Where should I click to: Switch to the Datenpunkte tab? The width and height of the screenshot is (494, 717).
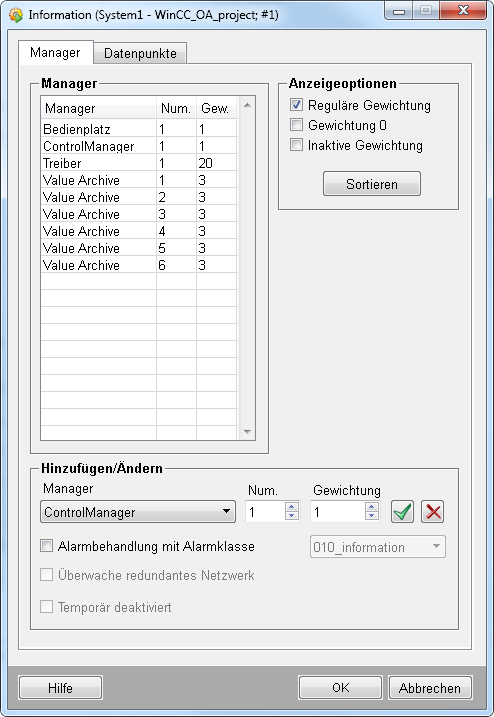point(140,53)
